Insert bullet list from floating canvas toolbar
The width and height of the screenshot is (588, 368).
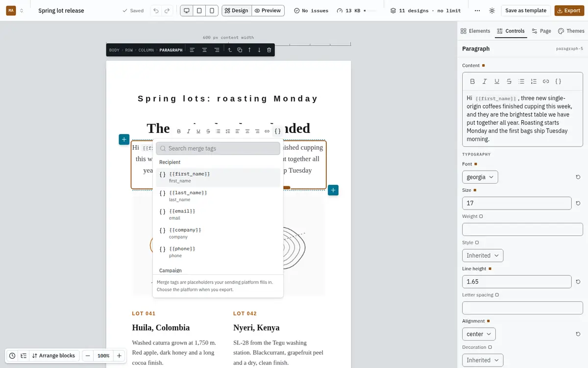[x=218, y=131]
